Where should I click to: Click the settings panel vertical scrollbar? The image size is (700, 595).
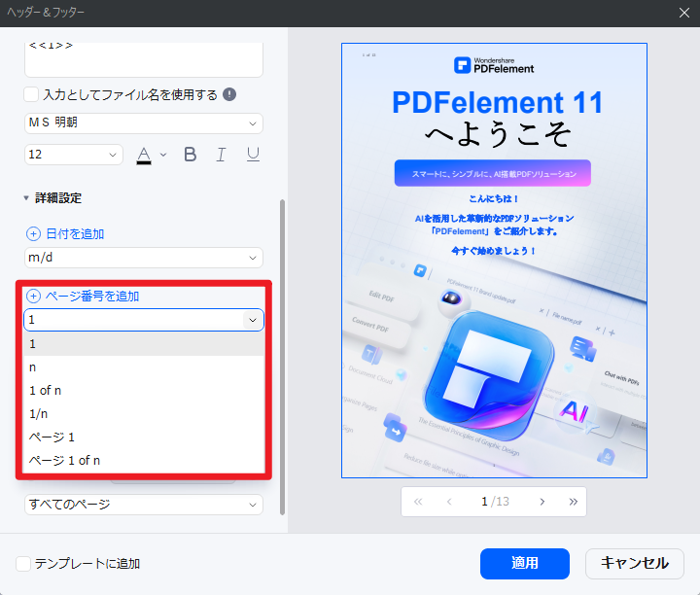coord(282,357)
